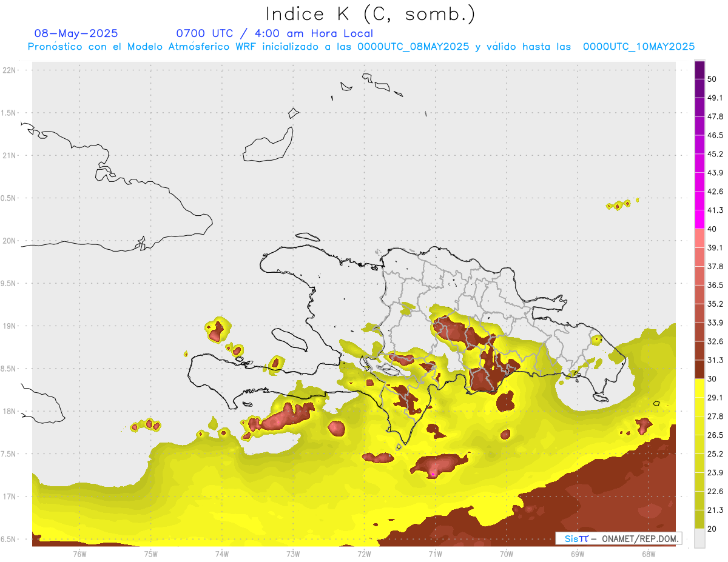Pick the bright yellow colorbar band between 29.1 and 30
The height and width of the screenshot is (562, 728).
coord(699,389)
